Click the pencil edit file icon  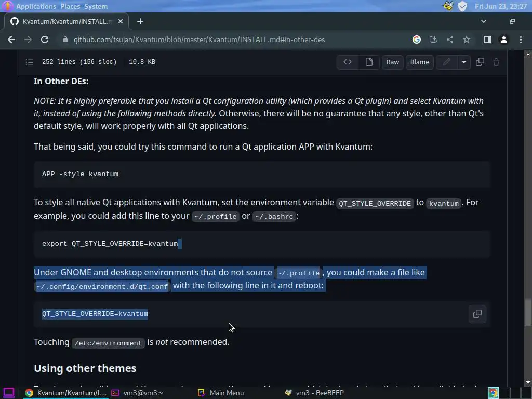click(446, 62)
